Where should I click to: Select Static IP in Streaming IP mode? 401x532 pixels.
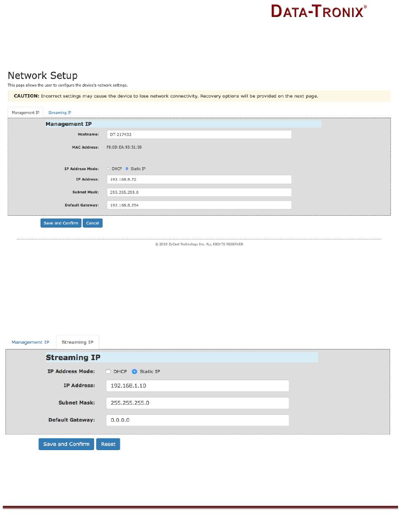coord(135,372)
